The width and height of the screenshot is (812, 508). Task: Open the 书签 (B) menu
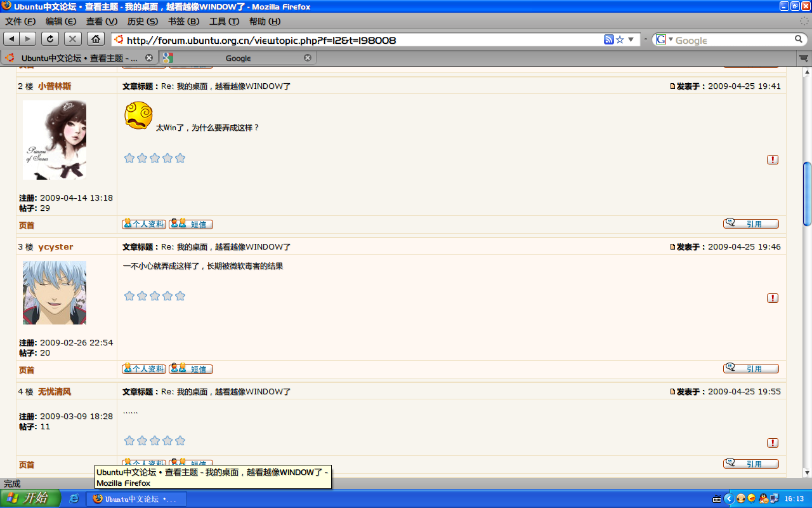click(x=183, y=22)
